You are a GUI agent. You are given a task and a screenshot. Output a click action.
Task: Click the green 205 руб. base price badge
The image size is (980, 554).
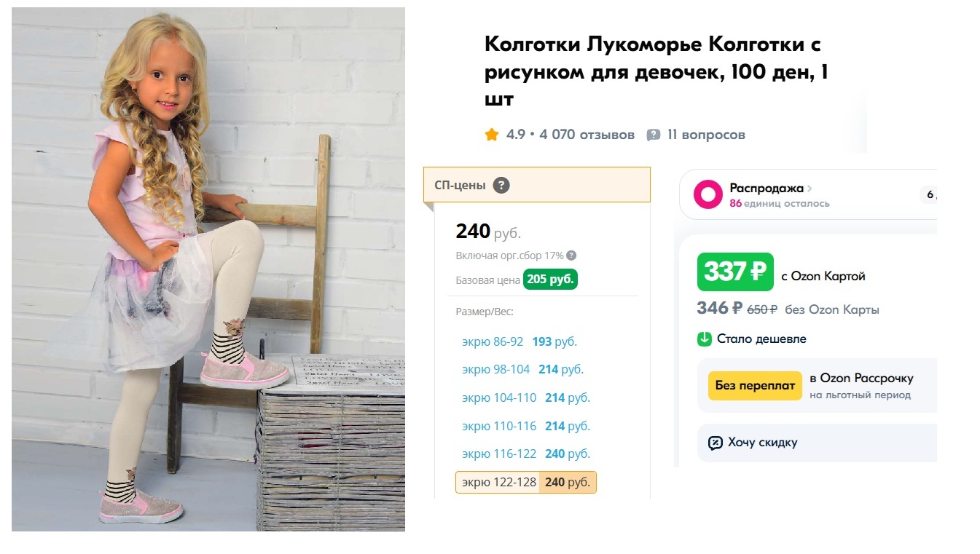tap(549, 280)
